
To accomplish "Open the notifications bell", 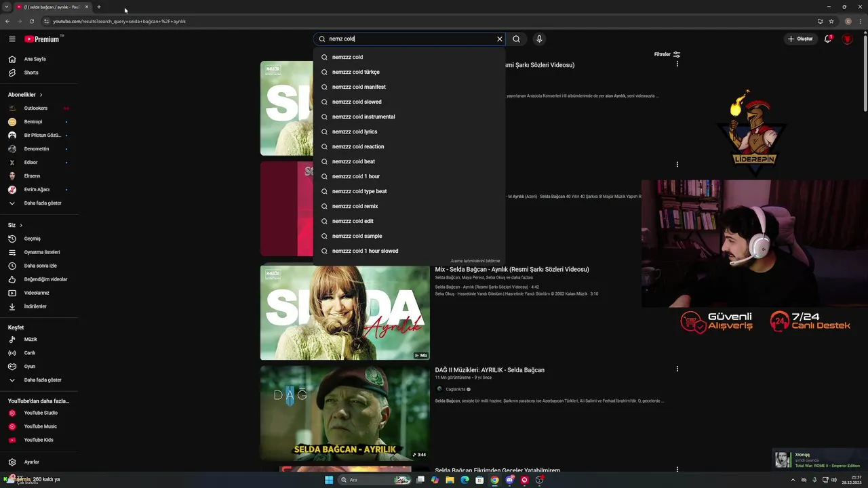I will [x=828, y=39].
